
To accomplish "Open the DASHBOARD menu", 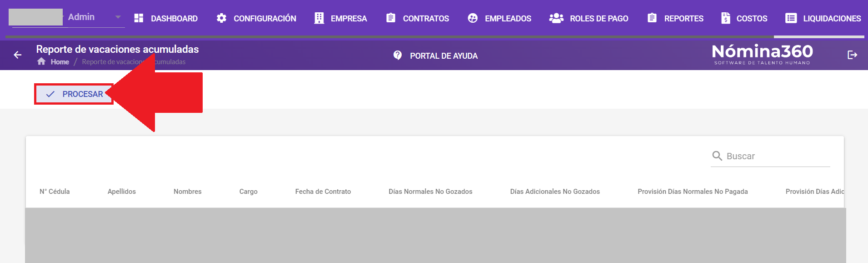I will (174, 19).
